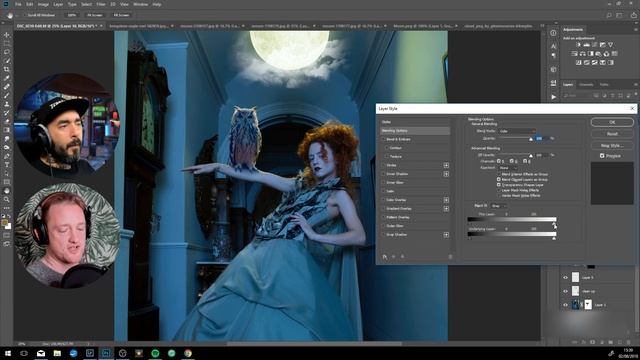640x360 pixels.
Task: Click the delete effect trash icon in Layer Style
Action: click(450, 257)
